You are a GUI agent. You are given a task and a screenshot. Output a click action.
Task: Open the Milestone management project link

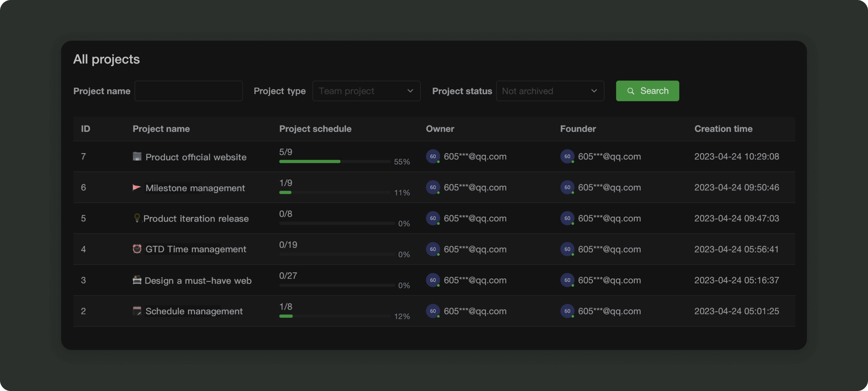pos(195,188)
